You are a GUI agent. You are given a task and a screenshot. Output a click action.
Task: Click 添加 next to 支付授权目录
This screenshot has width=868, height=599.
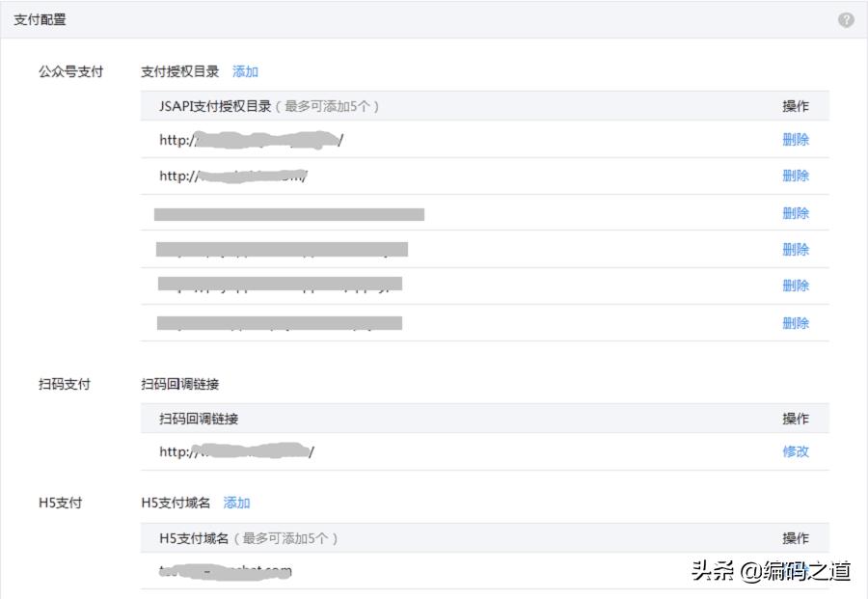[244, 70]
